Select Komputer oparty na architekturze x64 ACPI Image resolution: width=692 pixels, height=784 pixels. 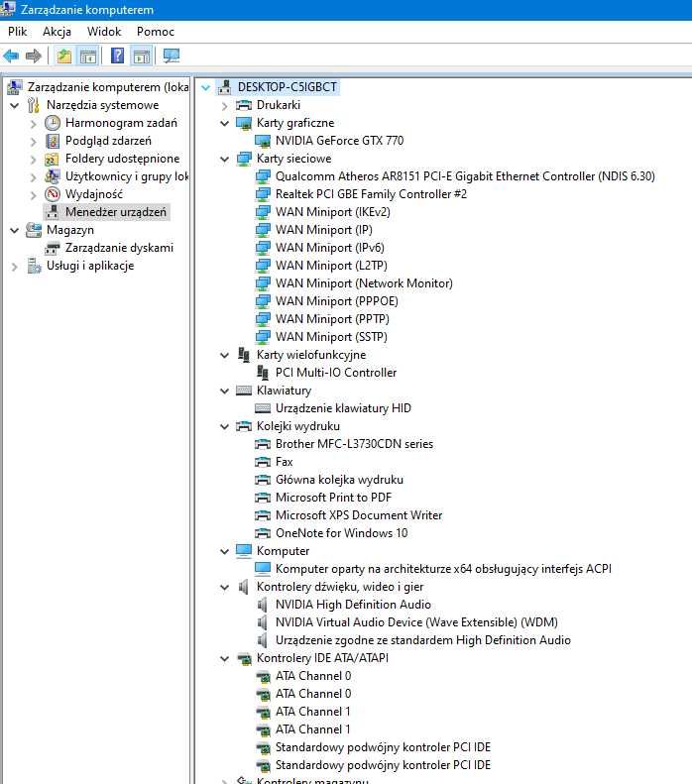pyautogui.click(x=443, y=569)
